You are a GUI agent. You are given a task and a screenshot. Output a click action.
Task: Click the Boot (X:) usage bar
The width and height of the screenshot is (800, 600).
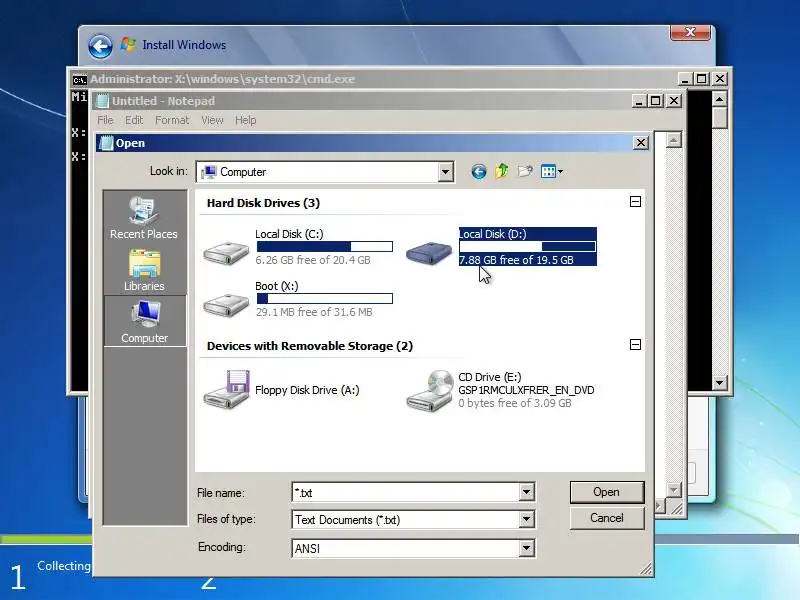(324, 298)
